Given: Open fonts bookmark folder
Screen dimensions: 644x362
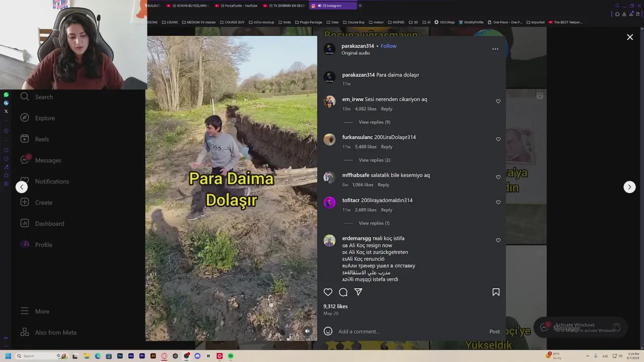Looking at the screenshot, I should pyautogui.click(x=285, y=22).
